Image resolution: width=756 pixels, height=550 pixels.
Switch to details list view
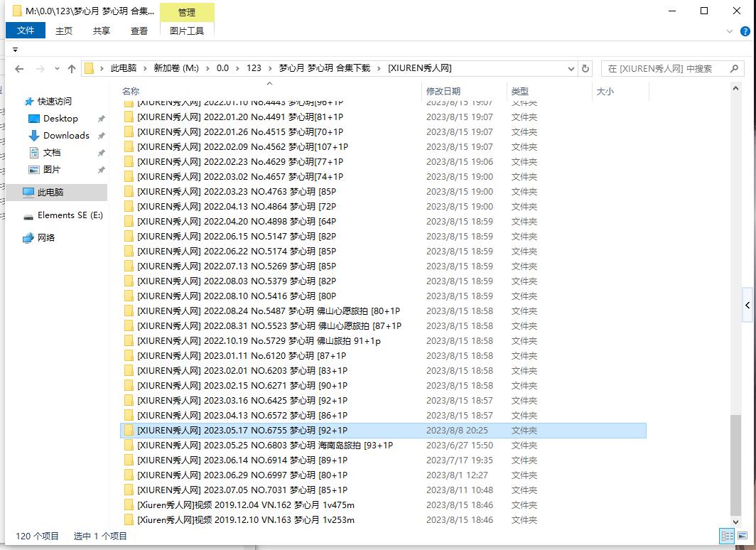pos(727,536)
